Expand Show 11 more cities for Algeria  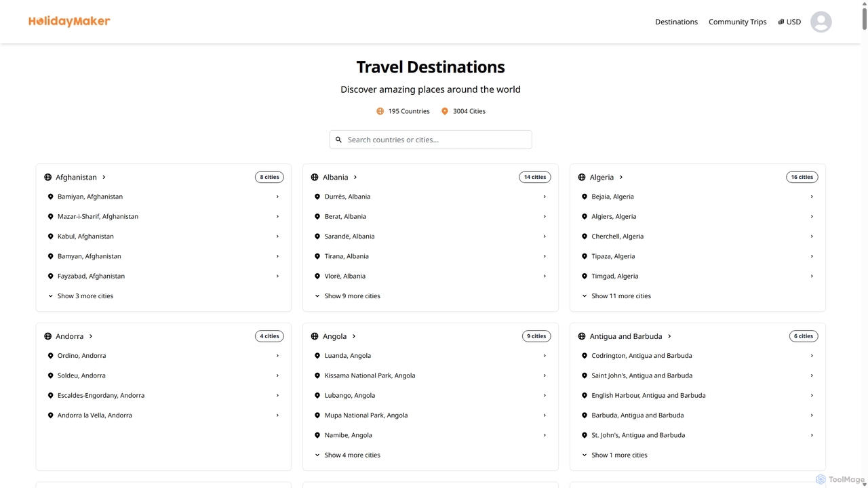coord(616,296)
